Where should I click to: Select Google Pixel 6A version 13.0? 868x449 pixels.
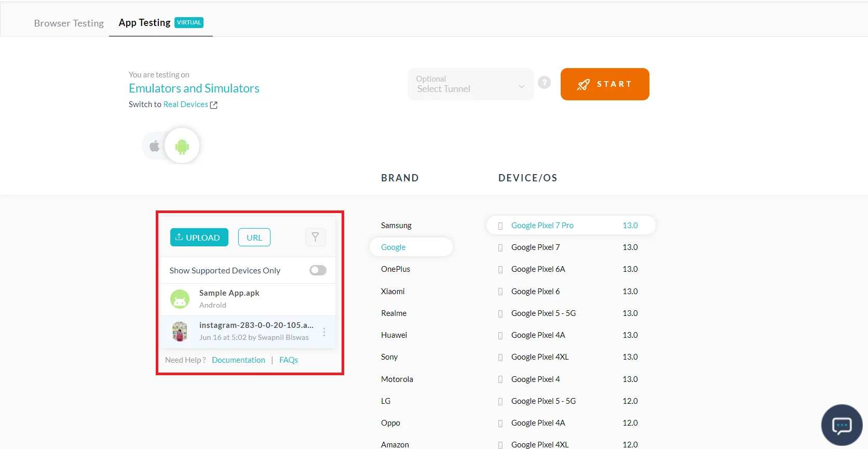tap(538, 269)
